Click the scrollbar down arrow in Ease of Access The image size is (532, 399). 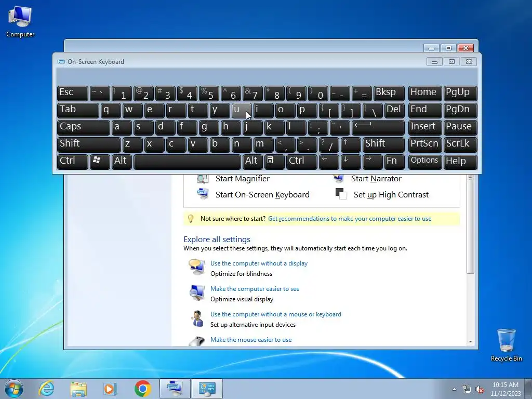(x=470, y=342)
